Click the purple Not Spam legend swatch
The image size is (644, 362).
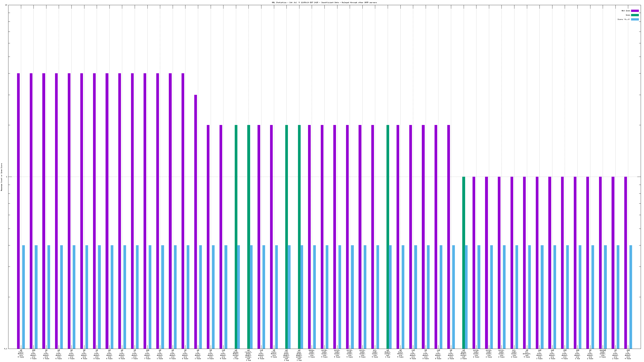635,11
